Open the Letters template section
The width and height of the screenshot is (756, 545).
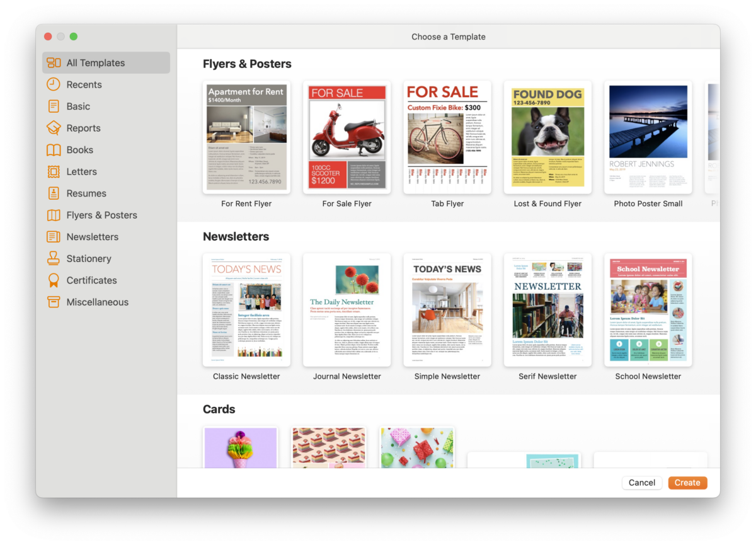coord(80,171)
